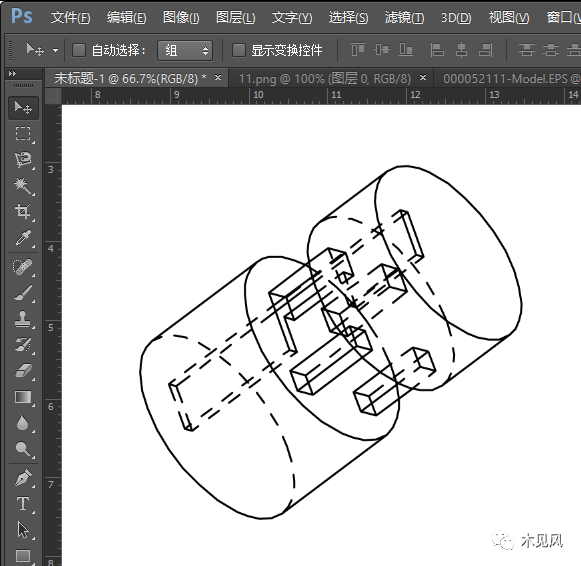The image size is (581, 566).
Task: Select the Rectangular Marquee tool
Action: tap(23, 133)
